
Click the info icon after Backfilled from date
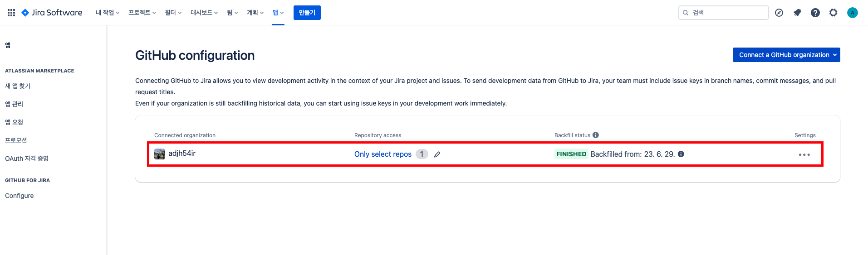tap(681, 154)
